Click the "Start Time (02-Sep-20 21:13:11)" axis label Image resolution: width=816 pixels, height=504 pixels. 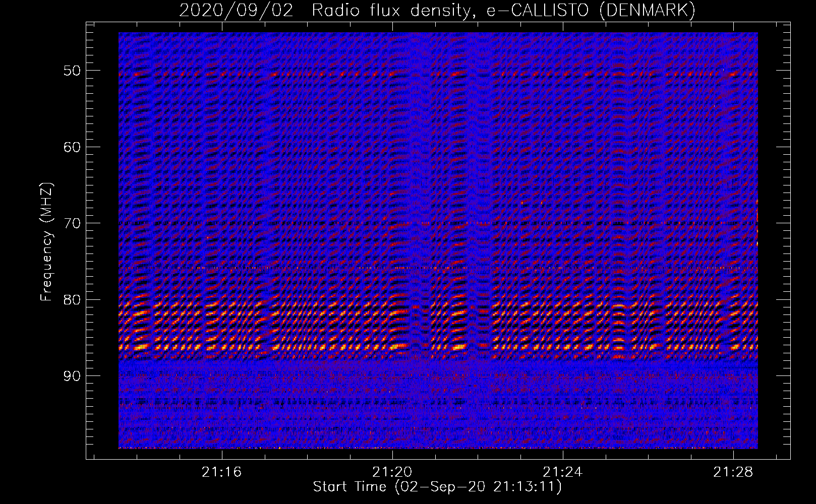tap(437, 487)
